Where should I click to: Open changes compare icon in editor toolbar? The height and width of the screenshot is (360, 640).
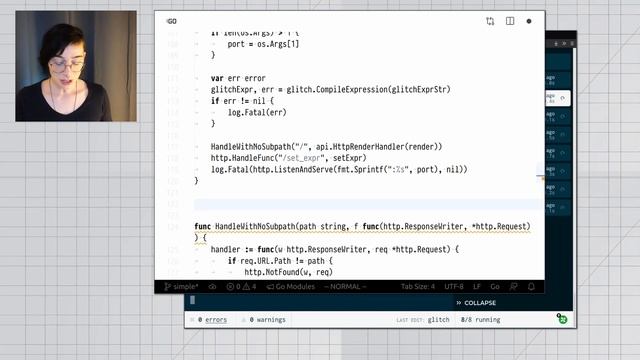pyautogui.click(x=490, y=21)
